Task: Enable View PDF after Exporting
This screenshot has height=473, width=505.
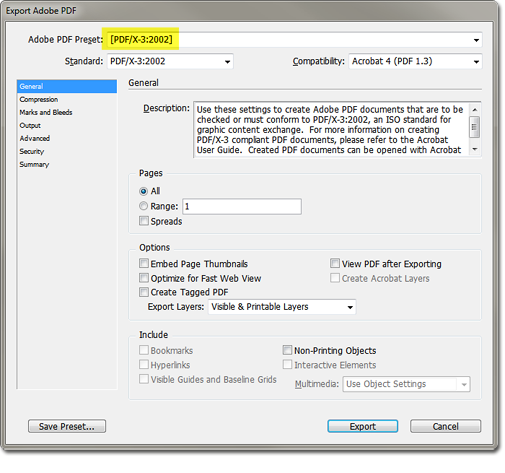Action: pyautogui.click(x=335, y=263)
